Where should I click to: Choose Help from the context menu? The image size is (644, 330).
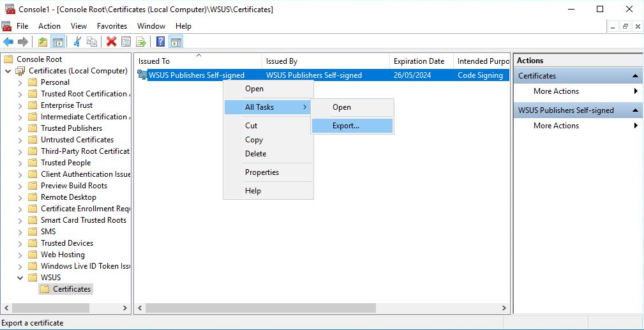tap(268, 191)
